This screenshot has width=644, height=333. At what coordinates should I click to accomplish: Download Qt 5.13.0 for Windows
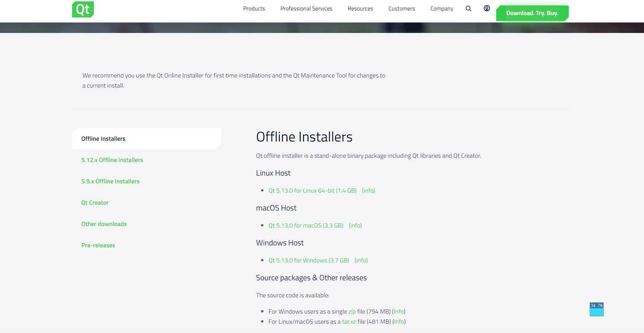click(309, 261)
